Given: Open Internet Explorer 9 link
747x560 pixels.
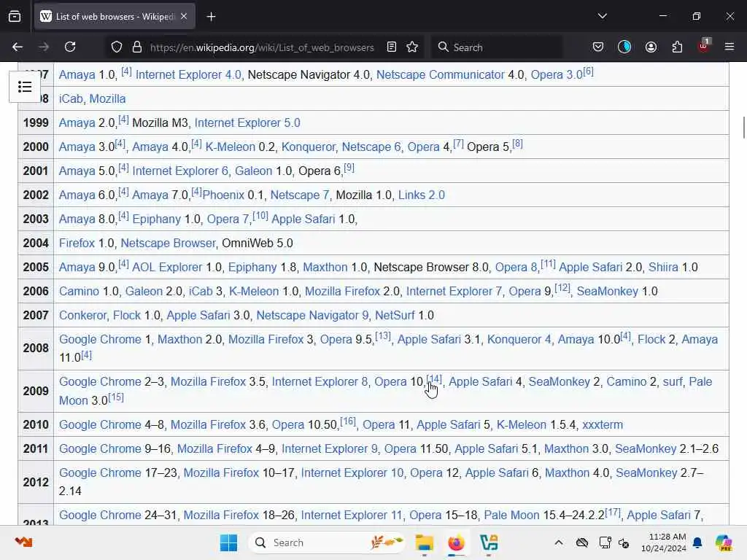Looking at the screenshot, I should (x=329, y=448).
